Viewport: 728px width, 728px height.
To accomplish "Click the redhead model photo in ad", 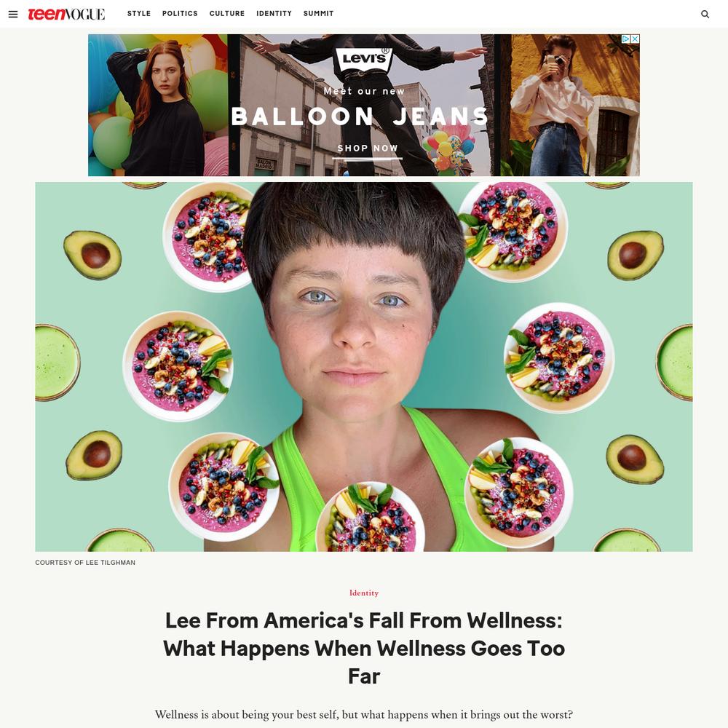I will [x=158, y=105].
